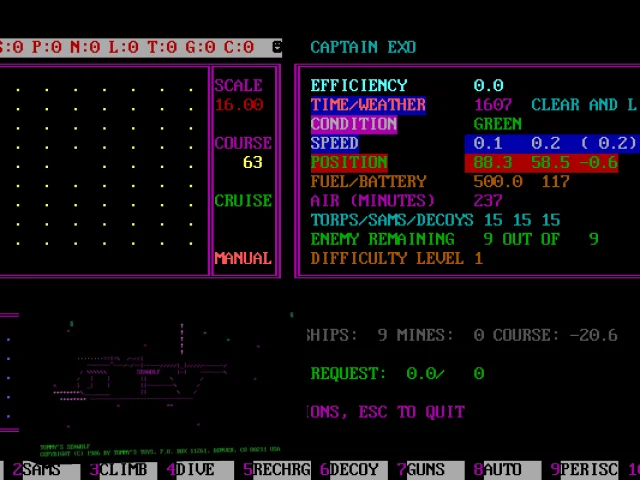Click the C:0 counter in top bar
Image resolution: width=640 pixels, height=480 pixels.
(x=239, y=47)
